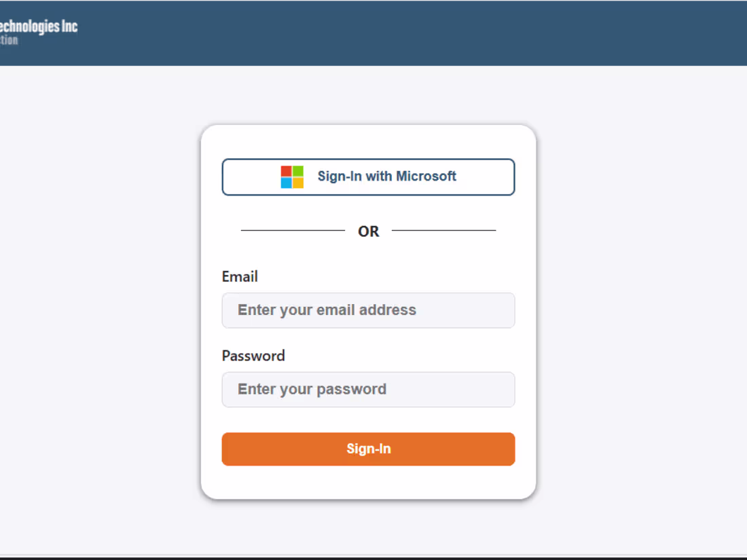Screen dimensions: 747x560
Task: Click the OR divider text
Action: tap(368, 231)
